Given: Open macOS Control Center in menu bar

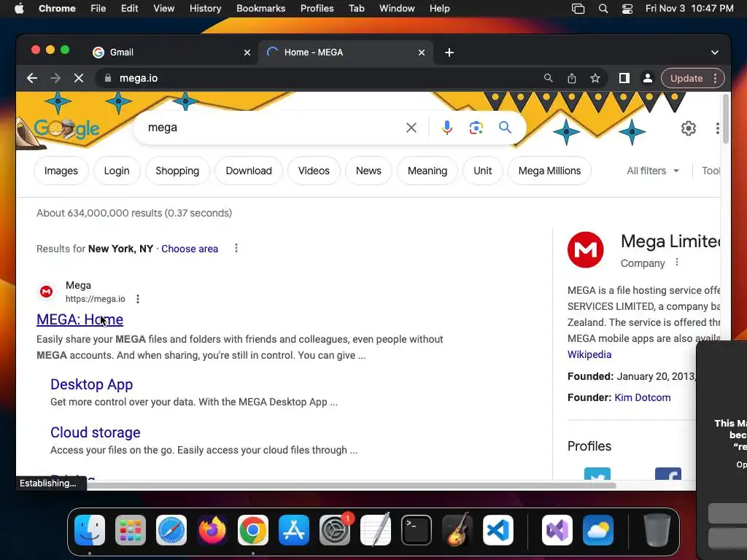Looking at the screenshot, I should pos(627,9).
